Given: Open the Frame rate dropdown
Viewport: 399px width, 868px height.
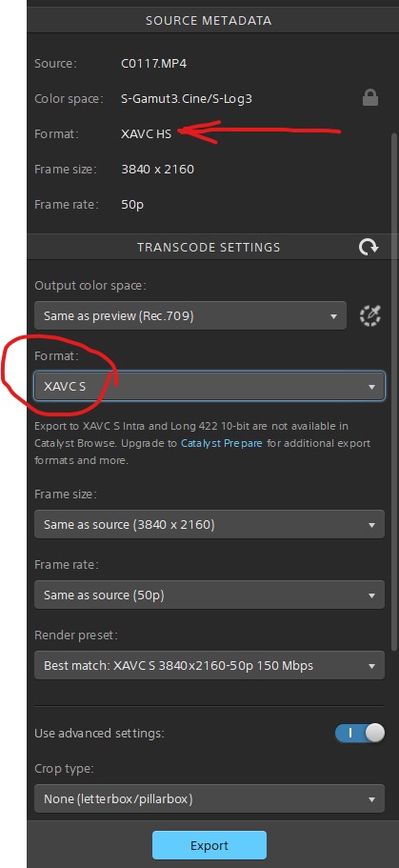Looking at the screenshot, I should point(209,595).
